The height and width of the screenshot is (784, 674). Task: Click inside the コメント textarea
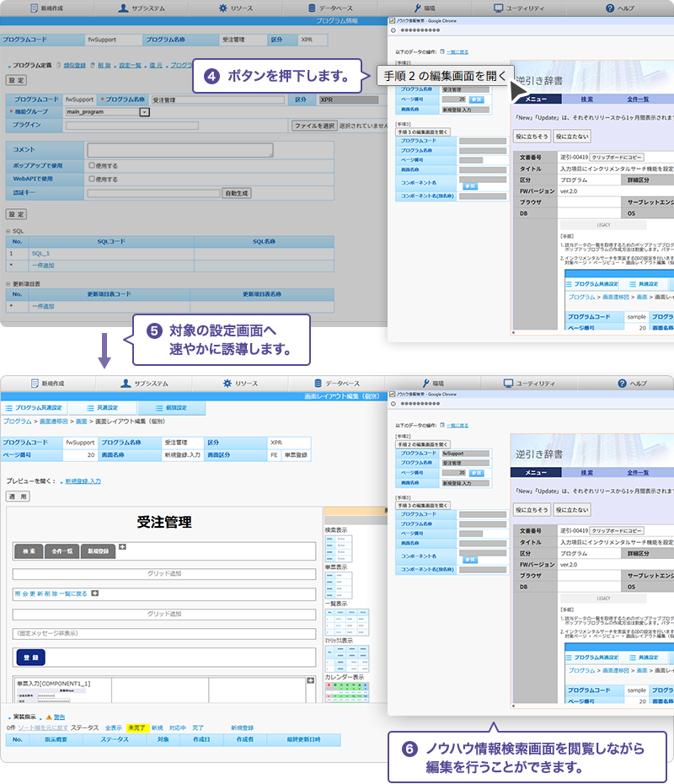pos(180,149)
